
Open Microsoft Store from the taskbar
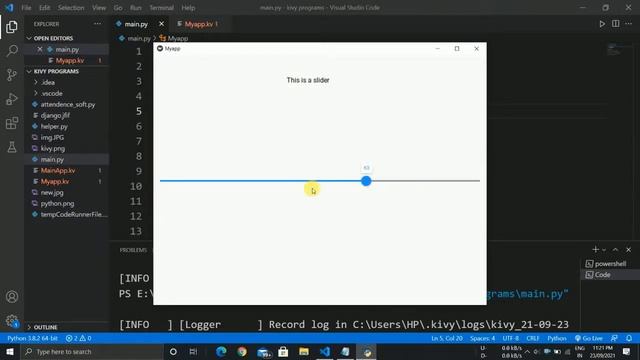click(283, 351)
